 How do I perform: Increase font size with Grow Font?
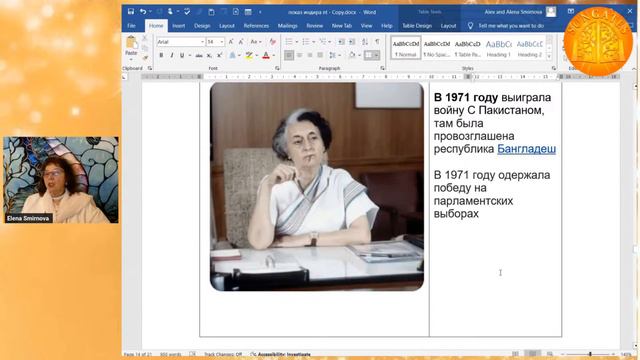tap(231, 42)
